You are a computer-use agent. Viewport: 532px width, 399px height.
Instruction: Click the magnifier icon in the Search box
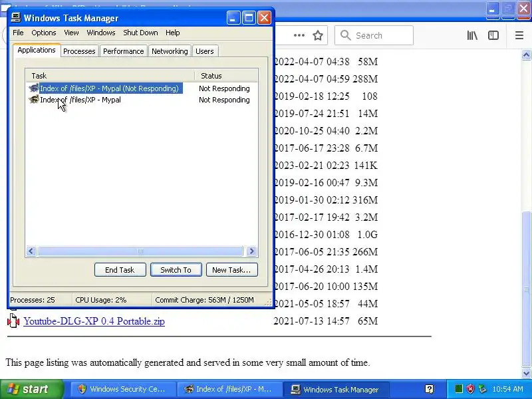click(x=345, y=35)
